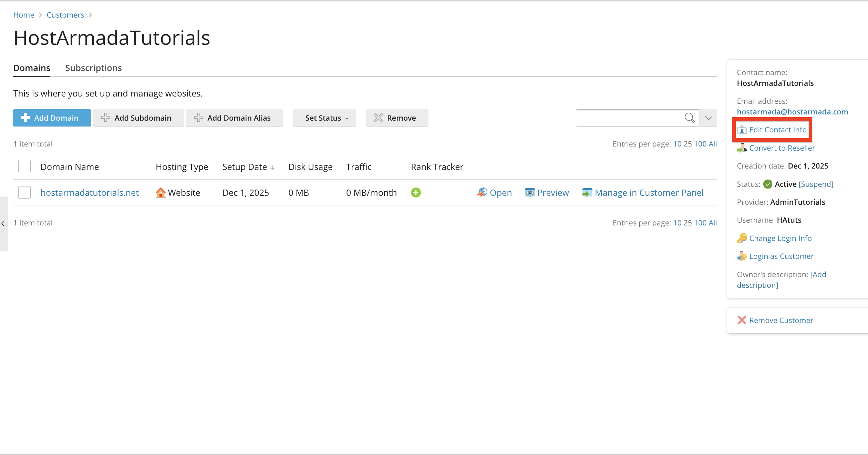Sort by Traffic column header
The width and height of the screenshot is (868, 455).
coord(359,167)
